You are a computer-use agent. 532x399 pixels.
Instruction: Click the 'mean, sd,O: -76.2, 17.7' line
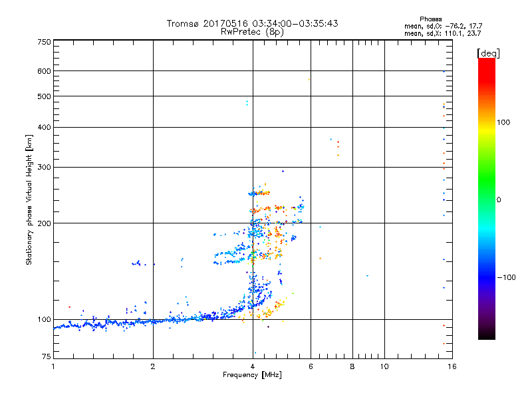pos(443,26)
